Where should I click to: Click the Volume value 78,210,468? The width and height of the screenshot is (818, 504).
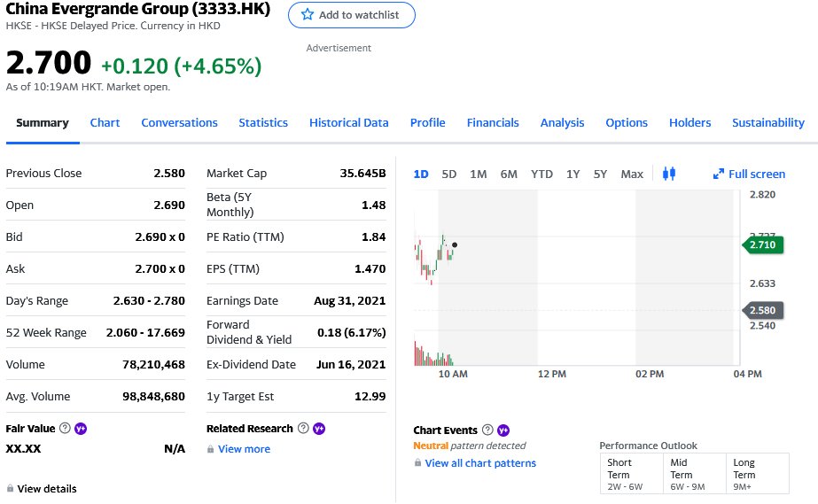click(153, 364)
